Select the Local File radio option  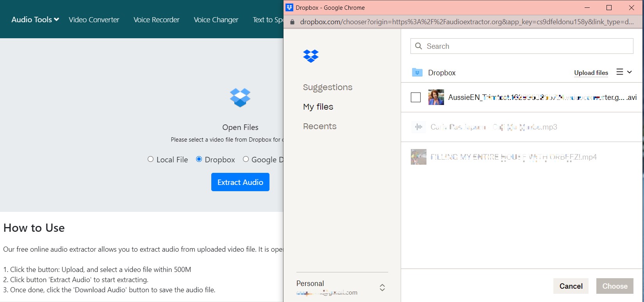[150, 159]
